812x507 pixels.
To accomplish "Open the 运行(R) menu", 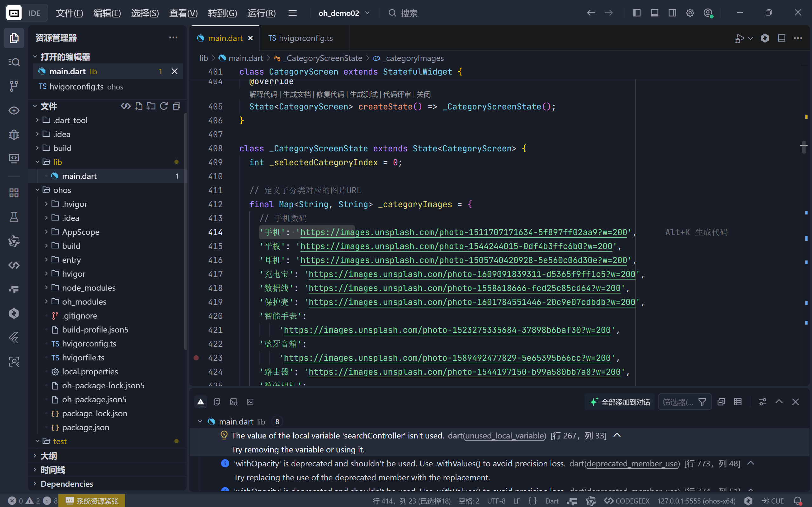I will 261,13.
